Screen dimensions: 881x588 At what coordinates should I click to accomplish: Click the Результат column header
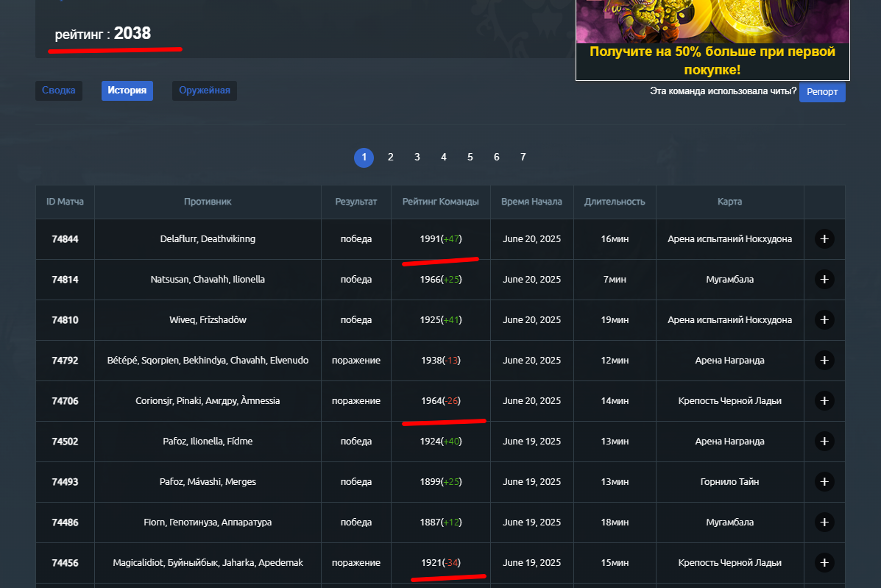[x=356, y=202]
